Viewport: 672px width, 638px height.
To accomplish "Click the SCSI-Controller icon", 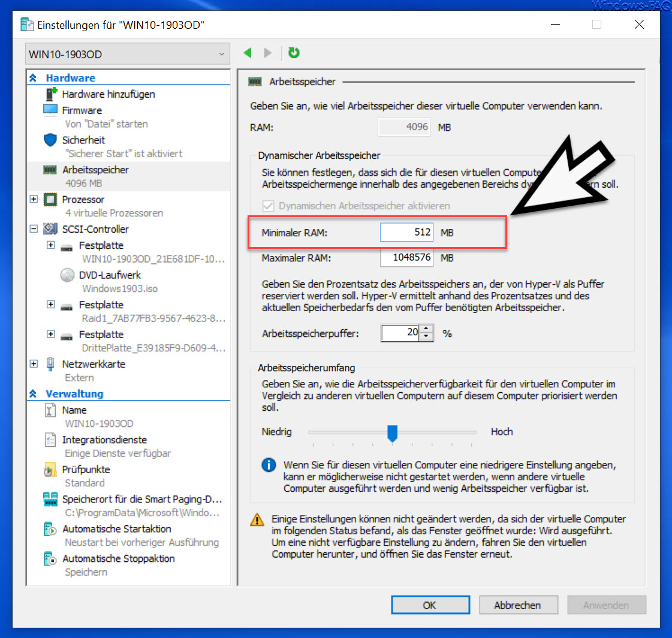I will click(x=50, y=228).
